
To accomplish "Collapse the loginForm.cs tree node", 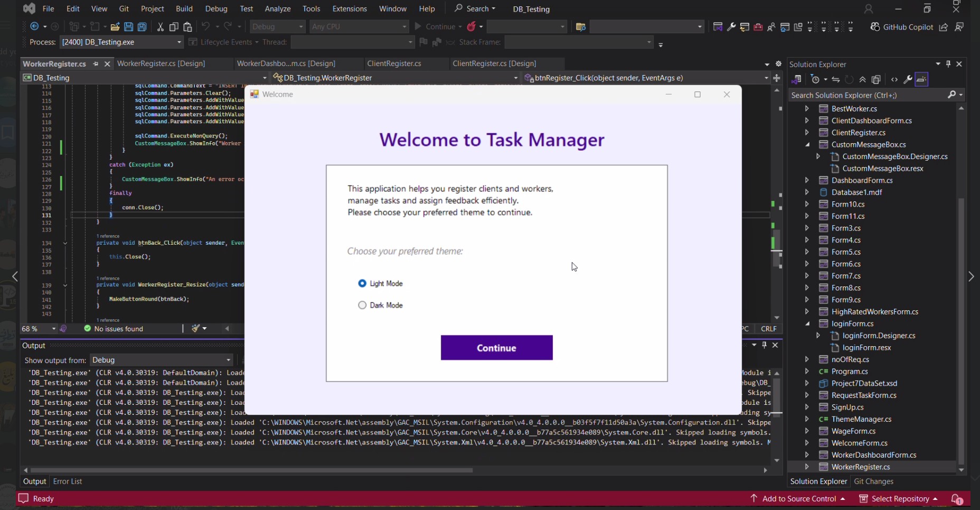I will point(807,323).
